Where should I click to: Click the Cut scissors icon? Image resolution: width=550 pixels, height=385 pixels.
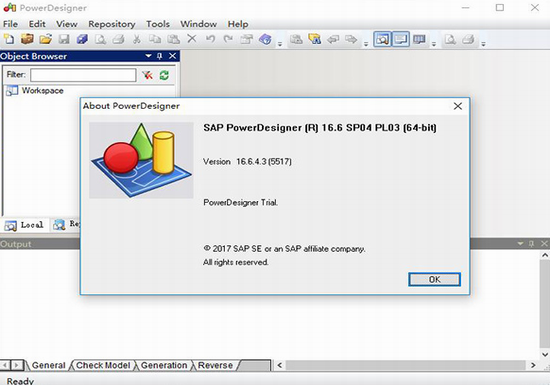137,39
